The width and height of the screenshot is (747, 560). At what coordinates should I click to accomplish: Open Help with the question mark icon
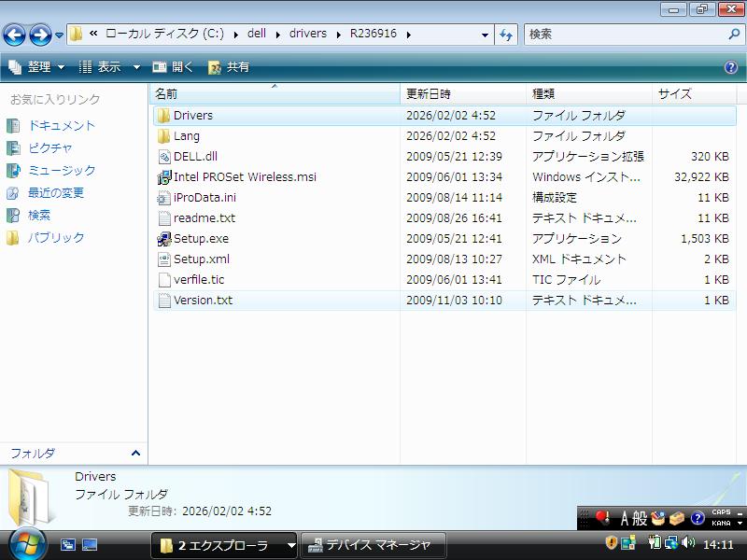[x=731, y=67]
